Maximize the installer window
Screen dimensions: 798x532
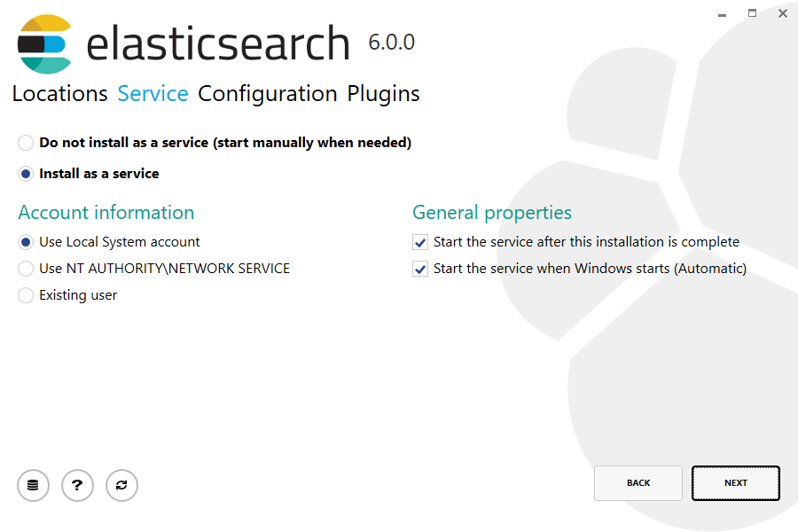click(x=753, y=13)
